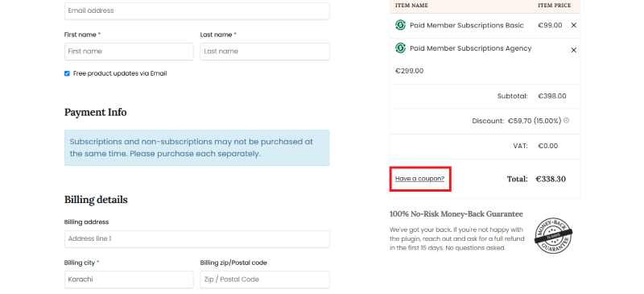644x294 pixels.
Task: Select the Address line 1 field
Action: pyautogui.click(x=196, y=239)
